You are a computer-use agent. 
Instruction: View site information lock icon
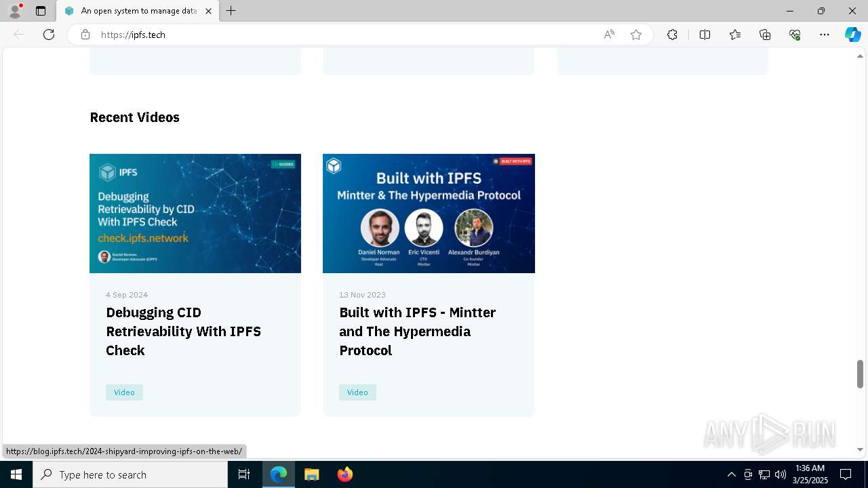tap(85, 35)
